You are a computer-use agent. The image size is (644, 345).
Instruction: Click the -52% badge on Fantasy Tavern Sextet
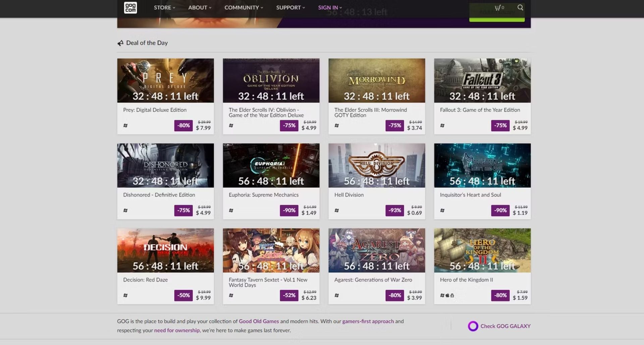tap(289, 295)
